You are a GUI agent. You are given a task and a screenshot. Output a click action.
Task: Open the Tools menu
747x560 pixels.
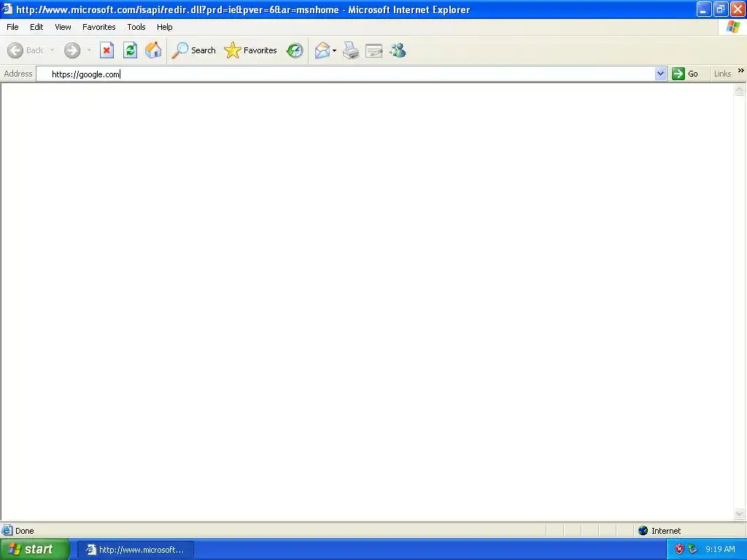[x=136, y=27]
